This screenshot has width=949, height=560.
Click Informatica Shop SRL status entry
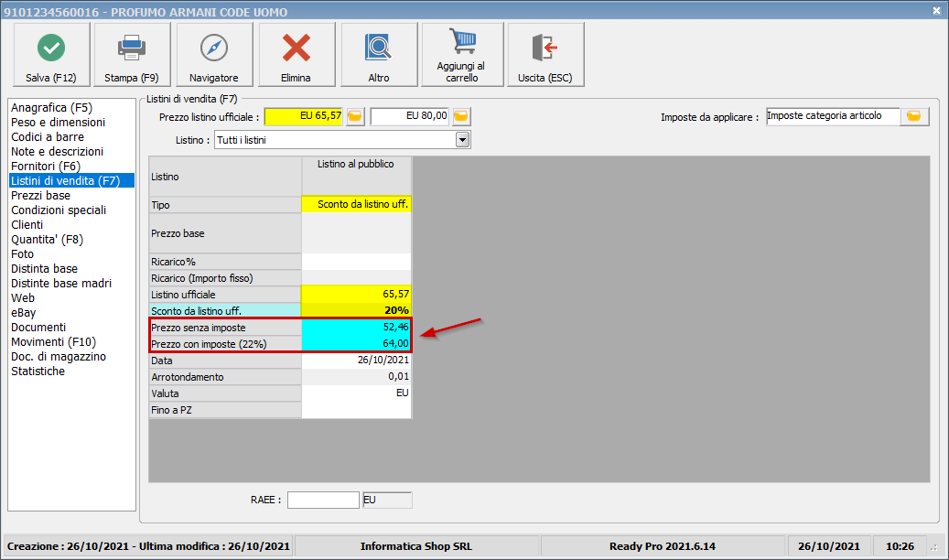coord(416,546)
